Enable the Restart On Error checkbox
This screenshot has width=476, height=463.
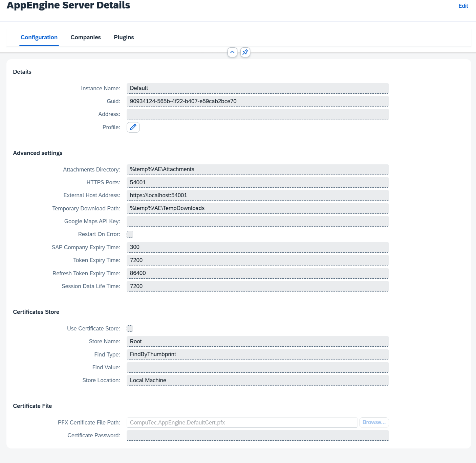(130, 234)
